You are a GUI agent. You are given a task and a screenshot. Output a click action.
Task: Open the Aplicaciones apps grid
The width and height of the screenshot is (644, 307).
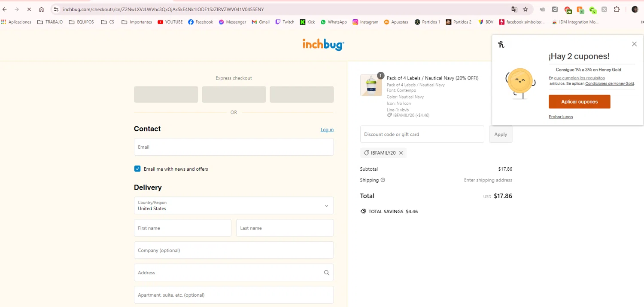[16, 22]
